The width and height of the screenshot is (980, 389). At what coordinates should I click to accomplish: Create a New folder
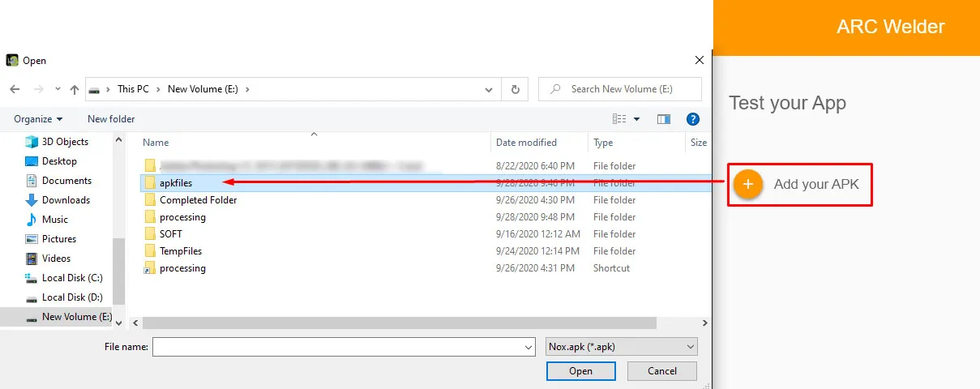[x=111, y=119]
